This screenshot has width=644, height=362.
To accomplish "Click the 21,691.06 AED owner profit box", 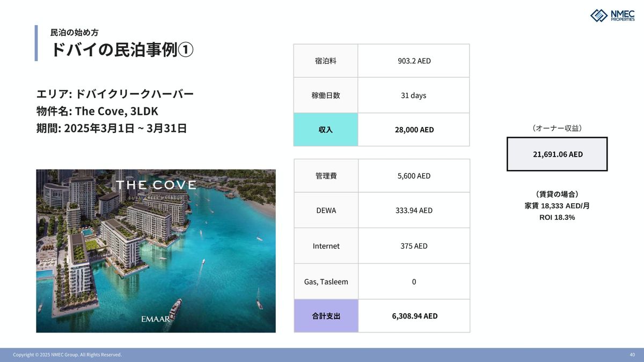I will click(557, 154).
